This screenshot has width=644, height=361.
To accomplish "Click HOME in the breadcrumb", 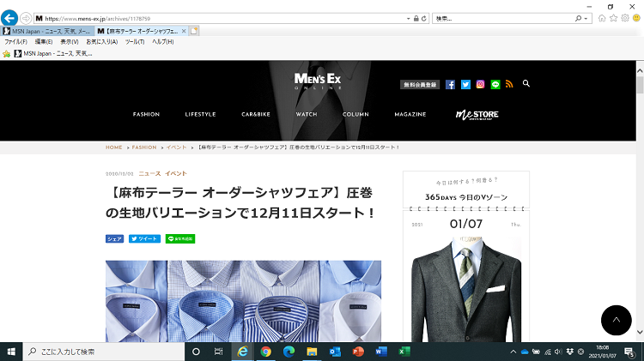I will [x=113, y=147].
